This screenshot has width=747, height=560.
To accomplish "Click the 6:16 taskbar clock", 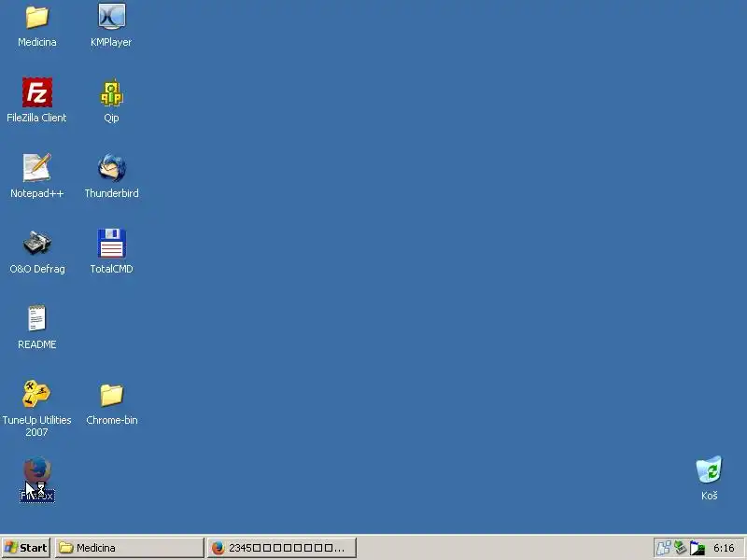I will click(x=724, y=548).
